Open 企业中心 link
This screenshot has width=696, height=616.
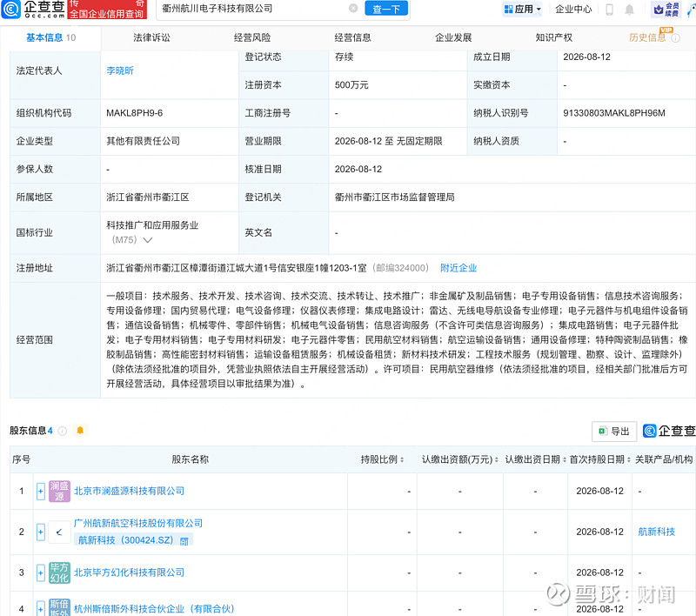573,9
